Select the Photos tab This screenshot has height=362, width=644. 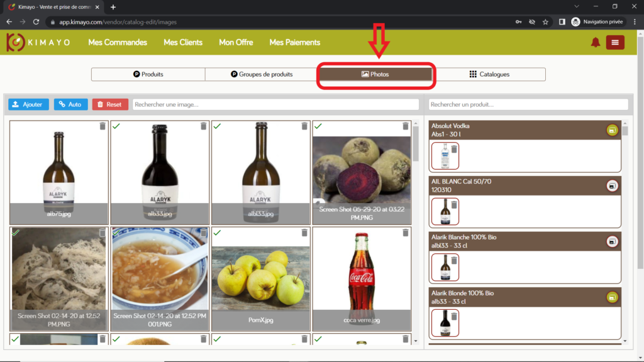pyautogui.click(x=375, y=74)
